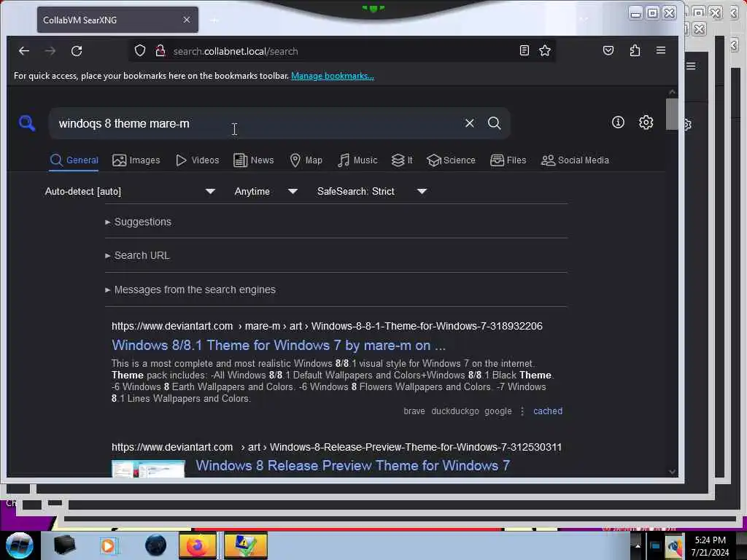Open Save to Pocket
Screen dimensions: 747x560
tap(608, 50)
